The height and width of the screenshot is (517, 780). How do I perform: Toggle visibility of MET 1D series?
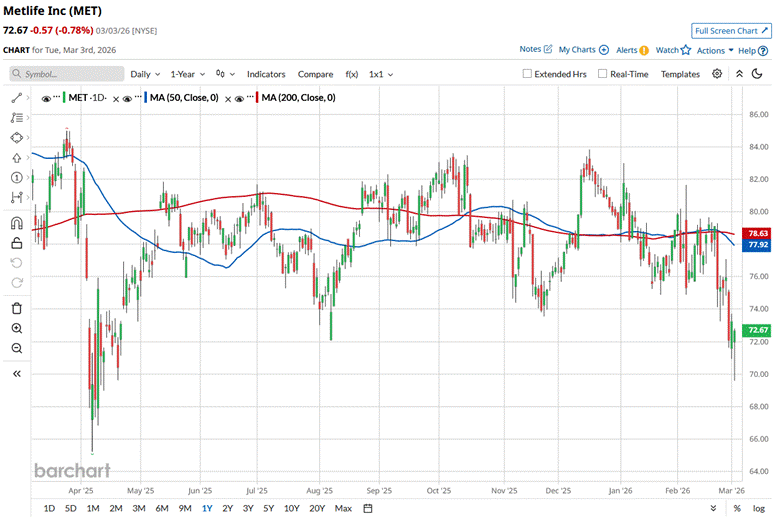click(x=46, y=99)
